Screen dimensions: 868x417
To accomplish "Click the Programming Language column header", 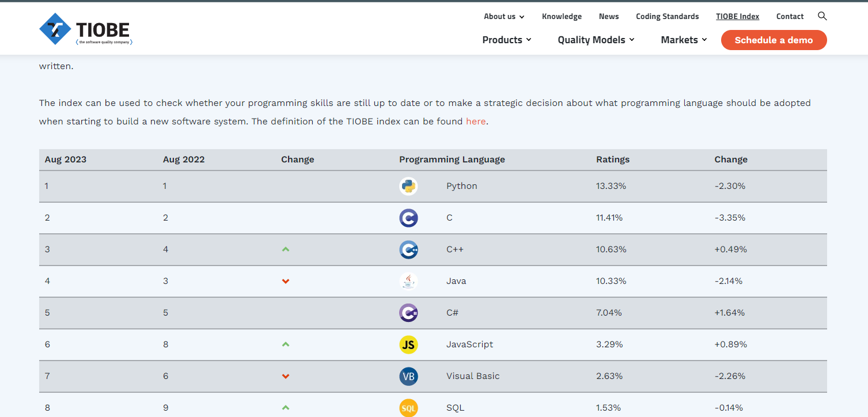I will (x=452, y=160).
